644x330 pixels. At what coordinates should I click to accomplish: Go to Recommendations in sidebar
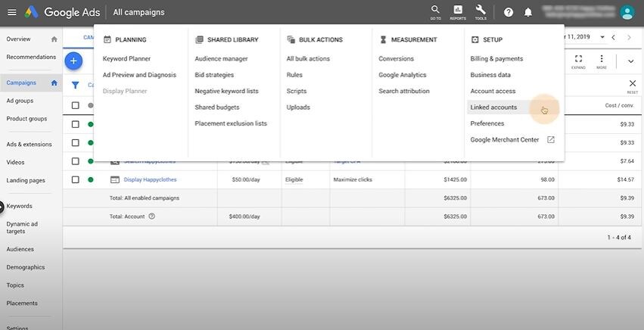click(31, 57)
